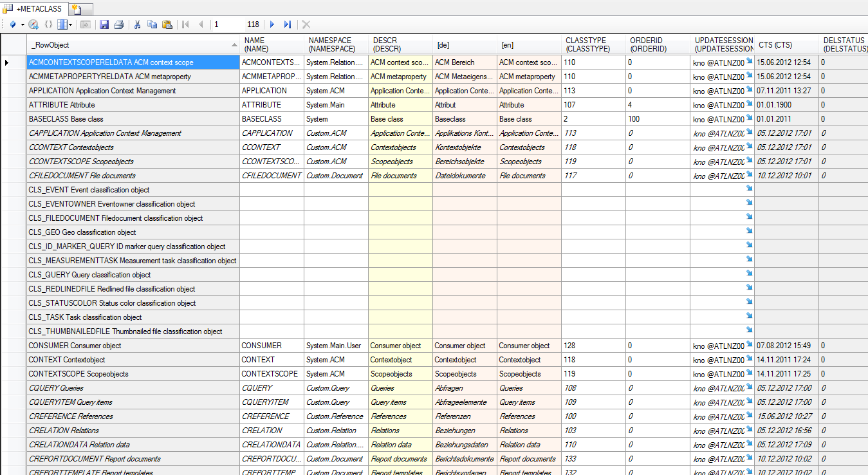The image size is (868, 475).
Task: Click the Paste clipboard icon
Action: [167, 24]
